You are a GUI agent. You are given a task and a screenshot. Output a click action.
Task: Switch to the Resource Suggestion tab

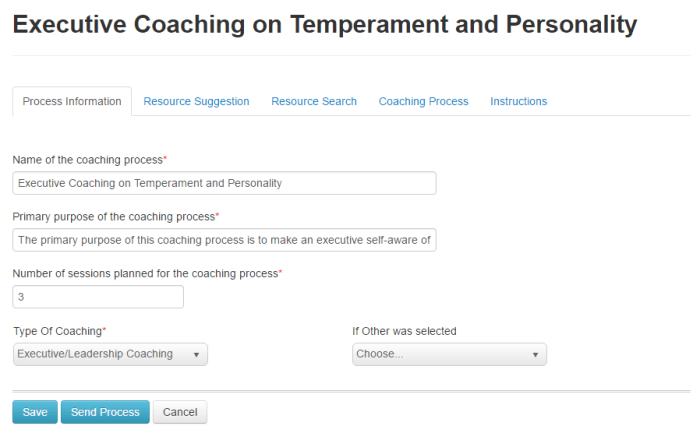(196, 101)
